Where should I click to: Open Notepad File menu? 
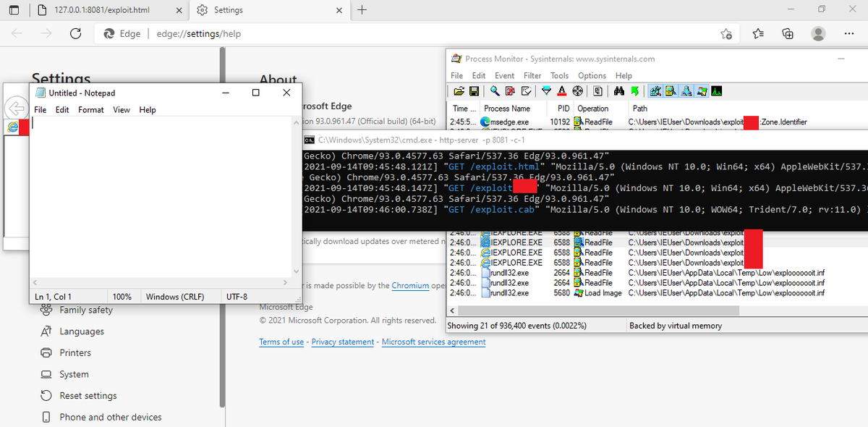[x=41, y=110]
